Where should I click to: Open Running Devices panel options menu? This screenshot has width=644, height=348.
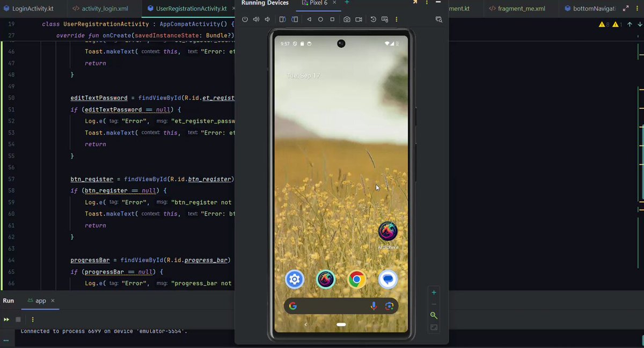(x=427, y=3)
